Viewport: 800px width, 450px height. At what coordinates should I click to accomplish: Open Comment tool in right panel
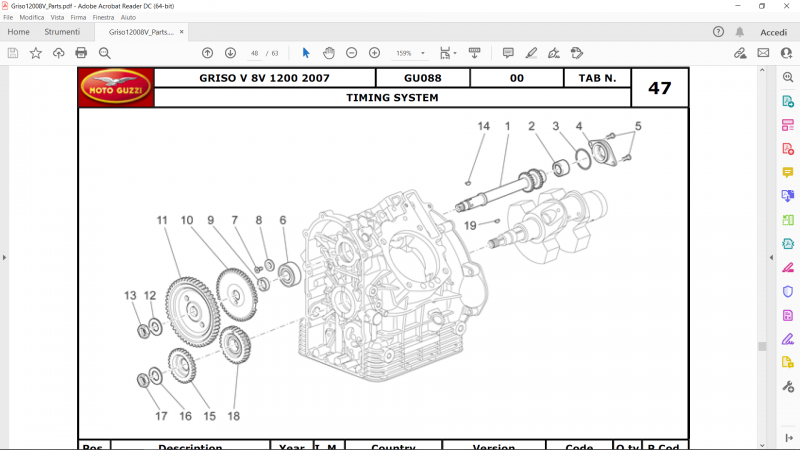point(788,172)
